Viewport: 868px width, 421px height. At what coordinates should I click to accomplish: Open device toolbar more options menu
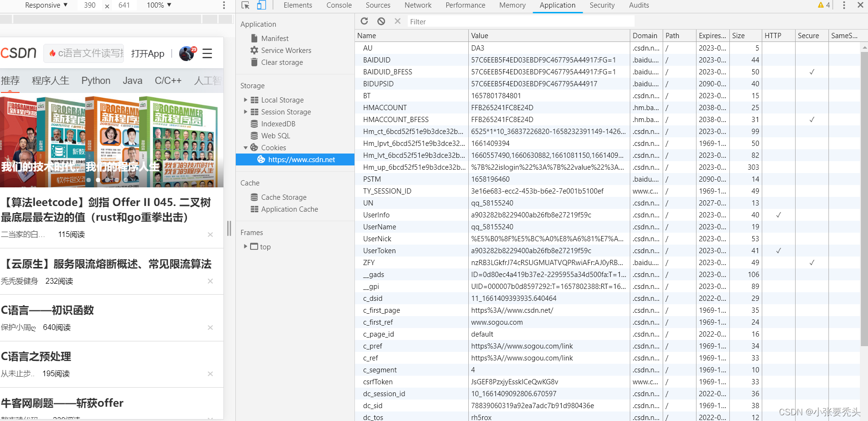coord(224,5)
